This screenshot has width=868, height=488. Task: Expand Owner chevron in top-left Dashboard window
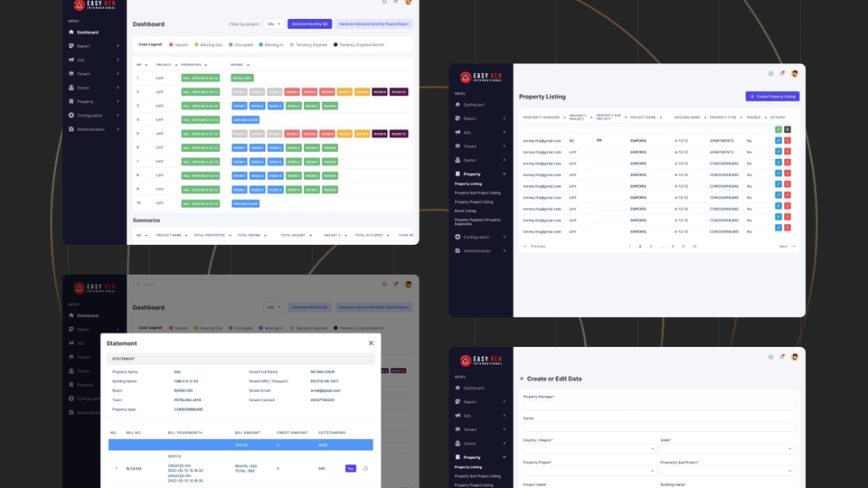(118, 88)
